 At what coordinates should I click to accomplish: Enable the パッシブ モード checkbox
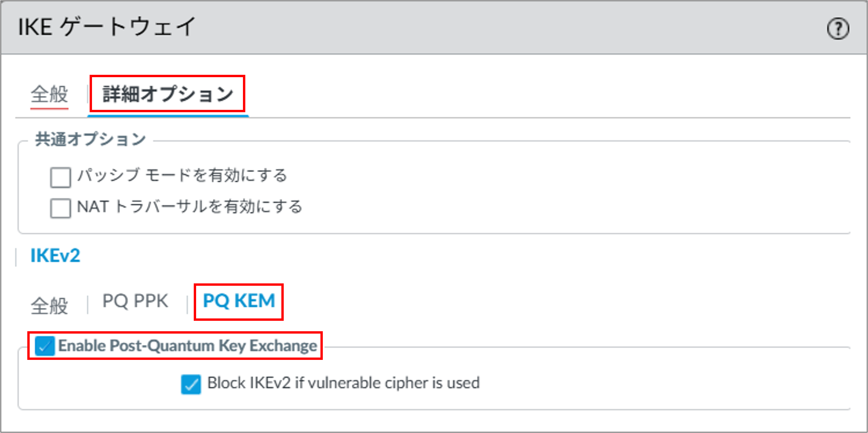pyautogui.click(x=60, y=177)
